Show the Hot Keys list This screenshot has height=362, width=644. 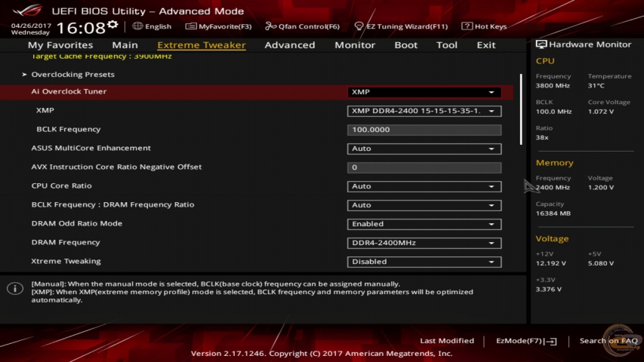click(484, 26)
